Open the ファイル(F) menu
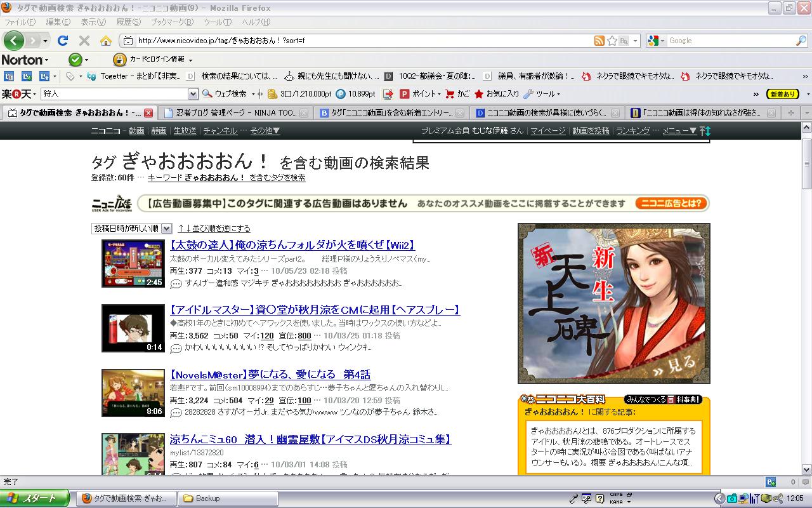The width and height of the screenshot is (812, 508). (x=20, y=22)
